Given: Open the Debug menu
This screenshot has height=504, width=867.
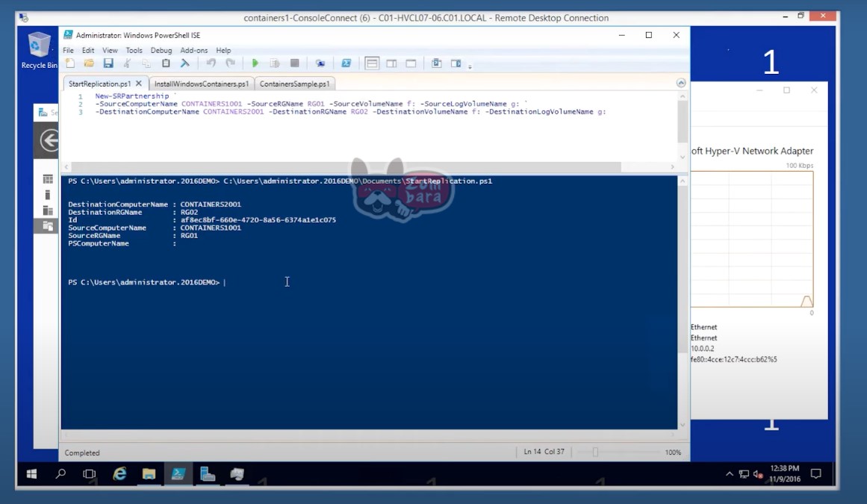Looking at the screenshot, I should point(161,50).
